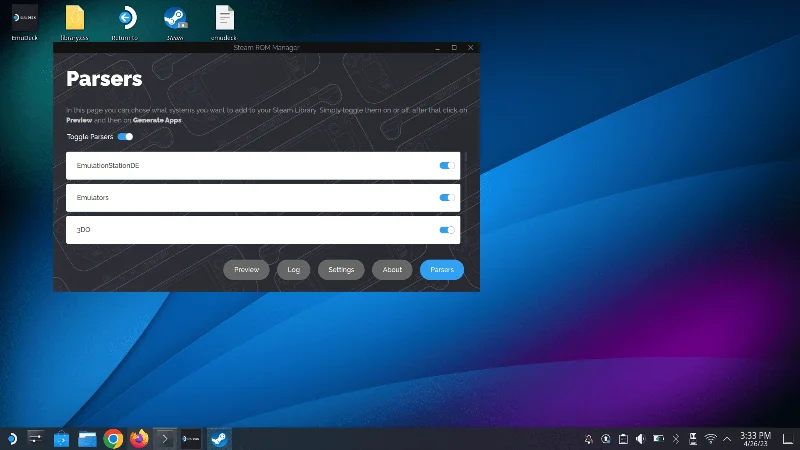Open the Parsers tab
This screenshot has width=800, height=450.
[x=441, y=270]
